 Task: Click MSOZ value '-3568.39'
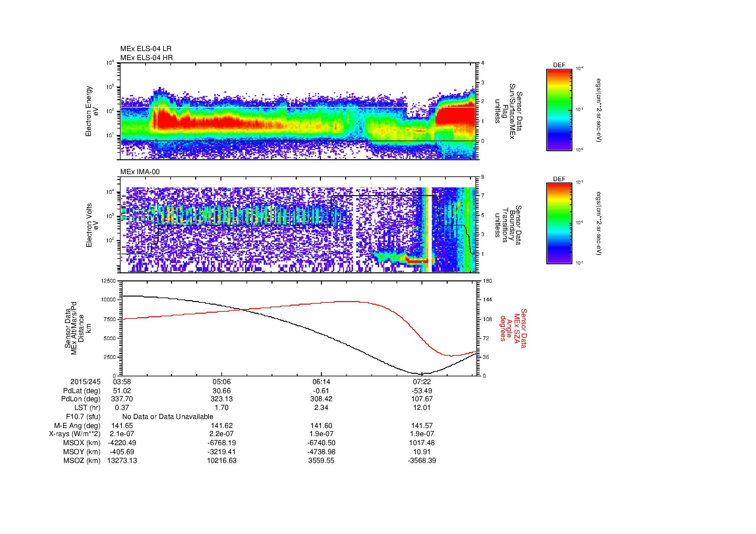422,461
